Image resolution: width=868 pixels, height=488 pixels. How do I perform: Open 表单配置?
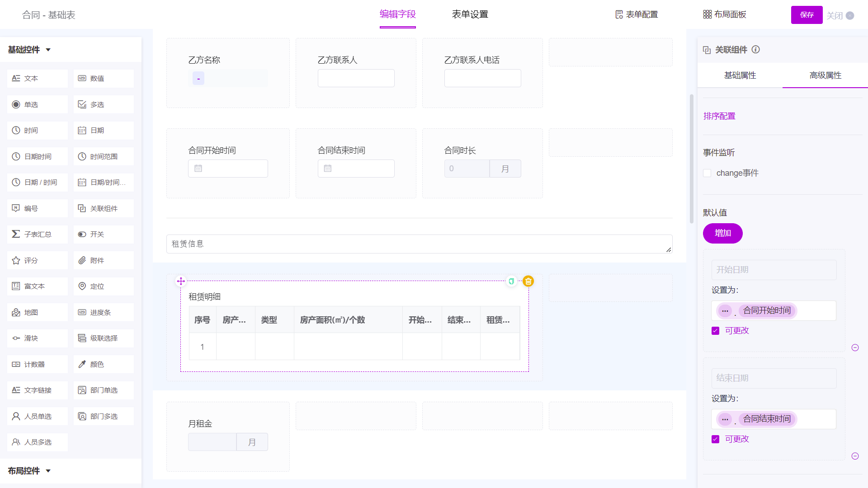[x=637, y=14]
